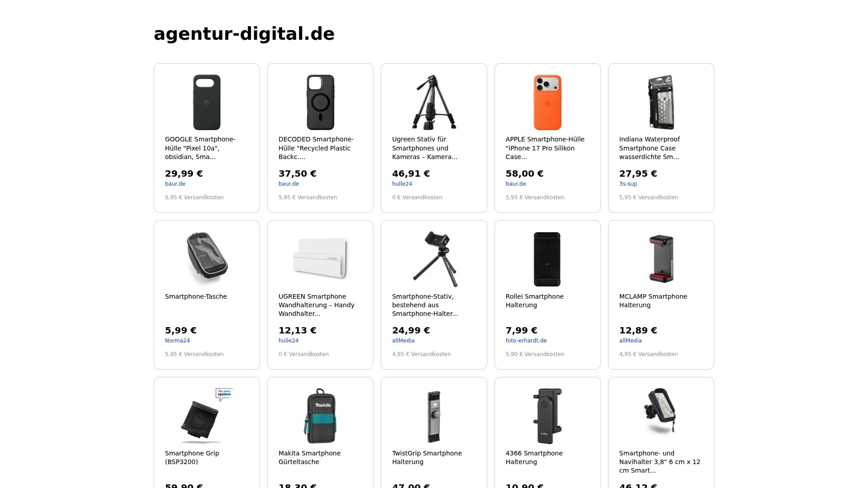Screen dimensions: 868x488
Task: Open the allMedia link under 24,99 €
Action: [403, 341]
